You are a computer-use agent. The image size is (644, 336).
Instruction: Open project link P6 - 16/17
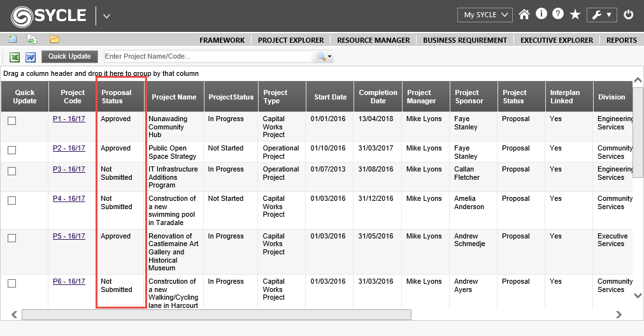(x=69, y=281)
